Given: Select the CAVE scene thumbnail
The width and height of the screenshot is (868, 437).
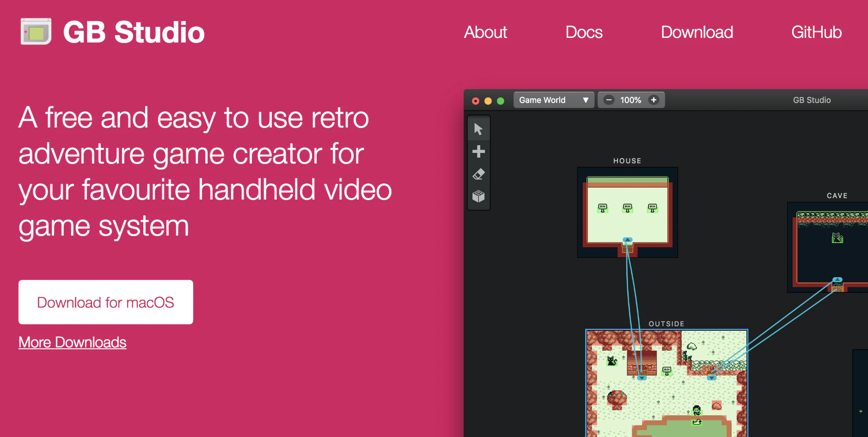Looking at the screenshot, I should 827,247.
